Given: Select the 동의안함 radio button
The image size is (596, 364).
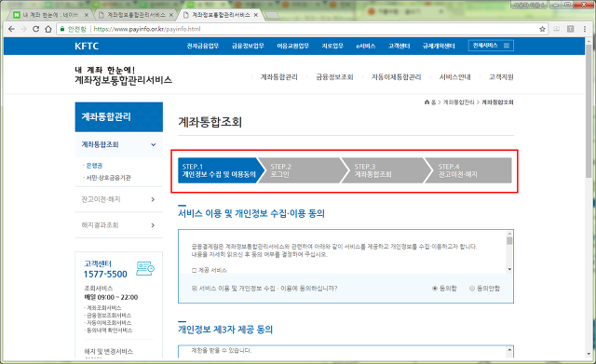Looking at the screenshot, I should point(472,289).
